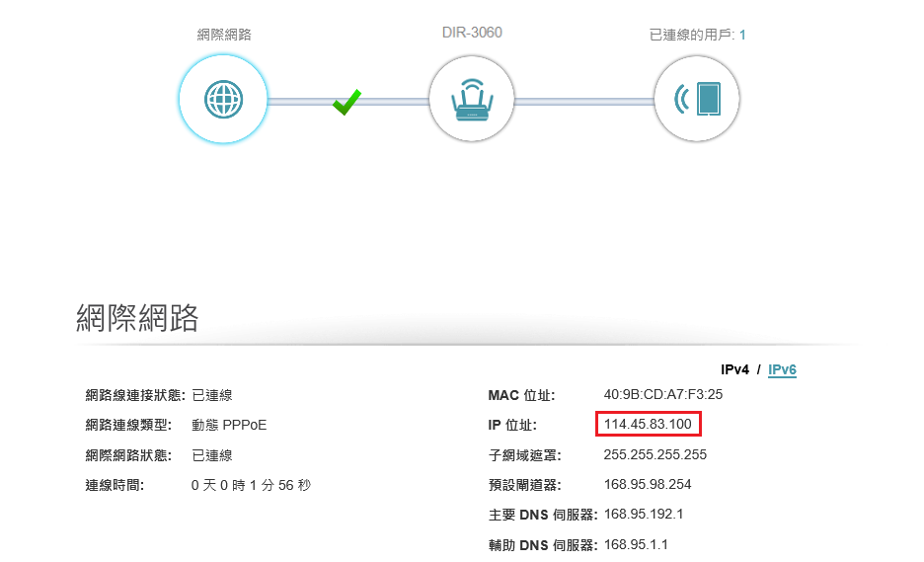This screenshot has width=924, height=562.
Task: Click the connected clients count number 1
Action: click(742, 35)
